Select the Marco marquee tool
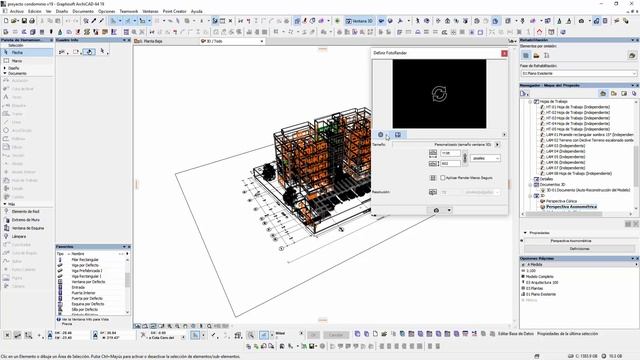This screenshot has width=640, height=360. 27,61
